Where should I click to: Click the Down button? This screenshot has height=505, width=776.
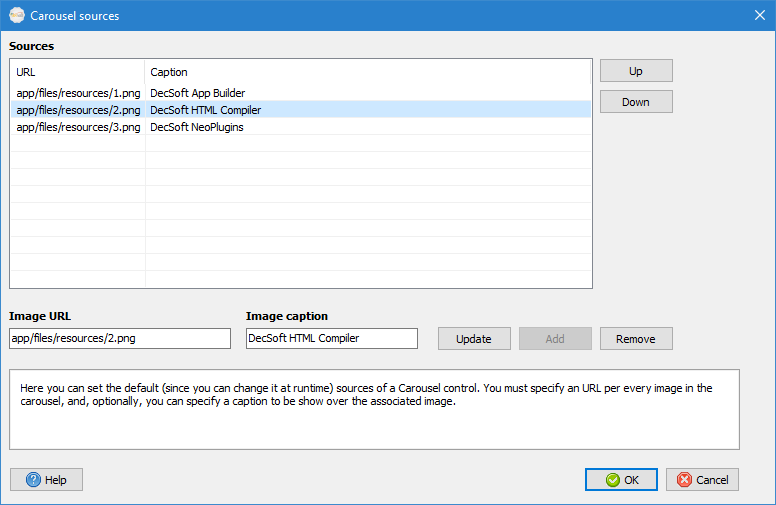636,101
